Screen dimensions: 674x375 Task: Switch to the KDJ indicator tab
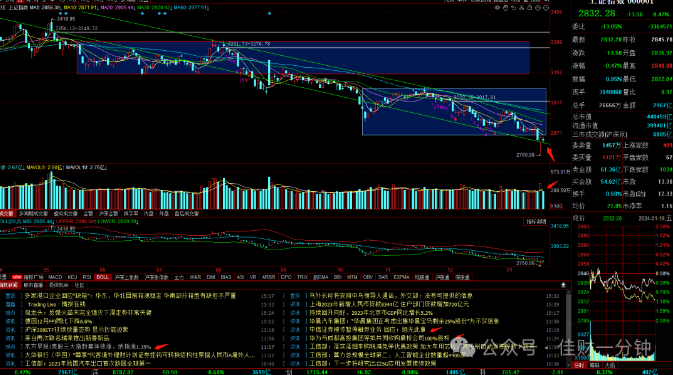[72, 277]
